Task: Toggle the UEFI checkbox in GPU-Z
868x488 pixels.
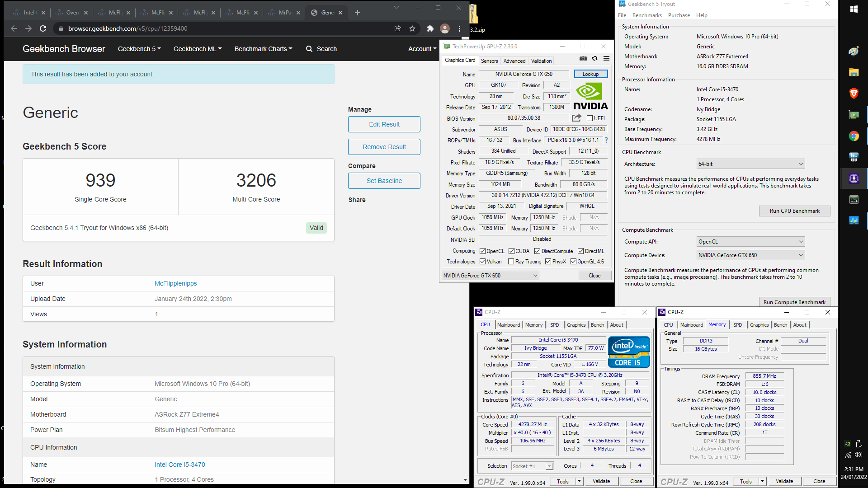Action: [x=590, y=118]
